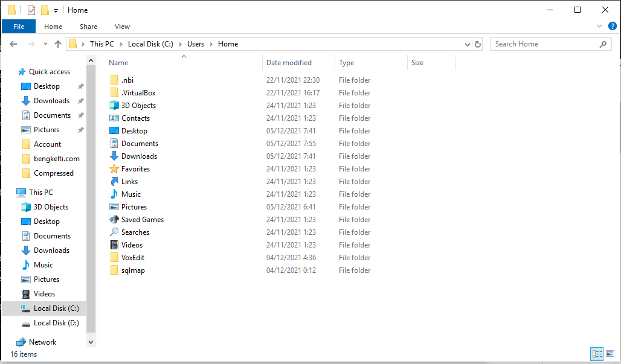Open 3D Objects under This PC
This screenshot has height=364, width=621.
51,207
